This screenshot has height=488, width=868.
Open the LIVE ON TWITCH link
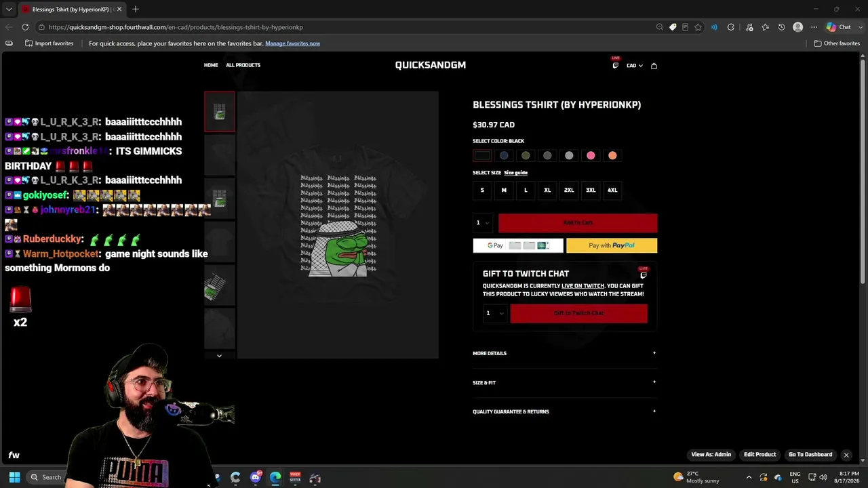583,286
